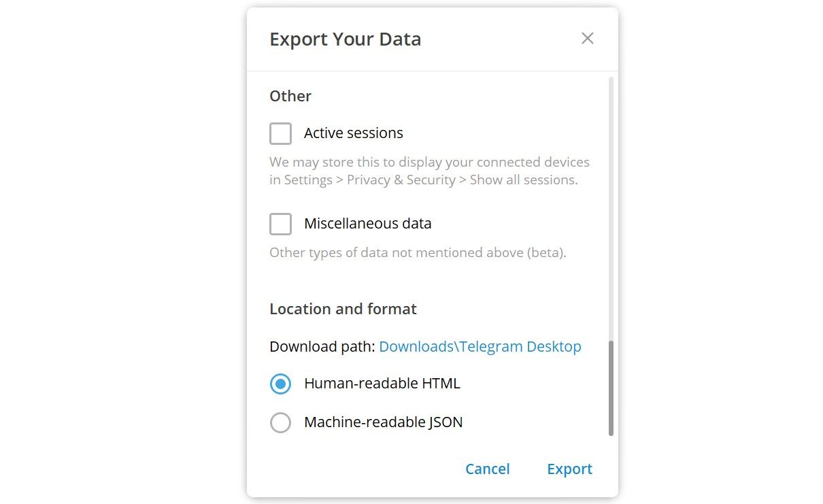Select the Active sessions label text

tap(353, 133)
